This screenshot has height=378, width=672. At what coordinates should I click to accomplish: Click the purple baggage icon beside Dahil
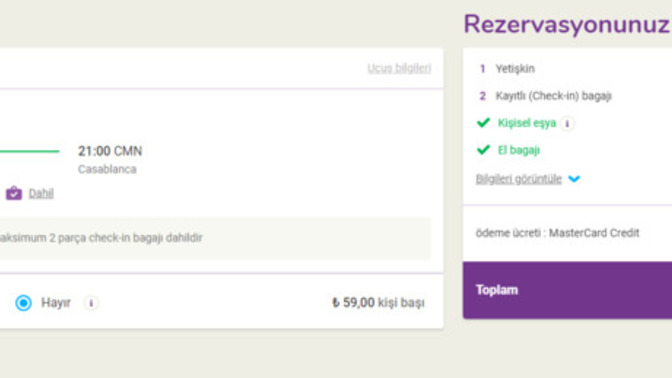[14, 193]
